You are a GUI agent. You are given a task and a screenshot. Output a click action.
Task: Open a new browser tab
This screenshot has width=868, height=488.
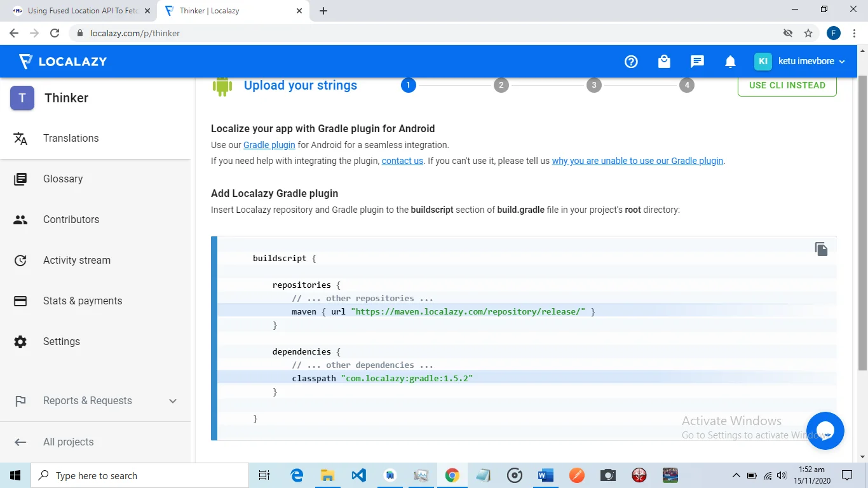point(323,11)
